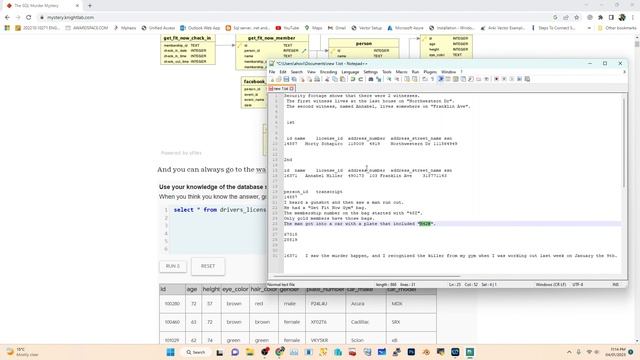The width and height of the screenshot is (640, 360).
Task: Open Windows Start menu
Action: tap(171, 352)
